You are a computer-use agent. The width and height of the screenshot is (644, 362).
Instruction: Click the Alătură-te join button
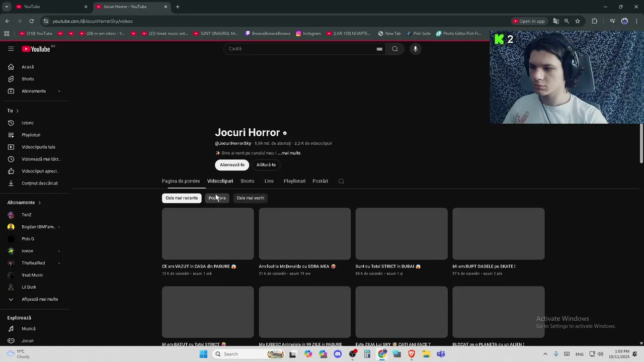pyautogui.click(x=266, y=165)
